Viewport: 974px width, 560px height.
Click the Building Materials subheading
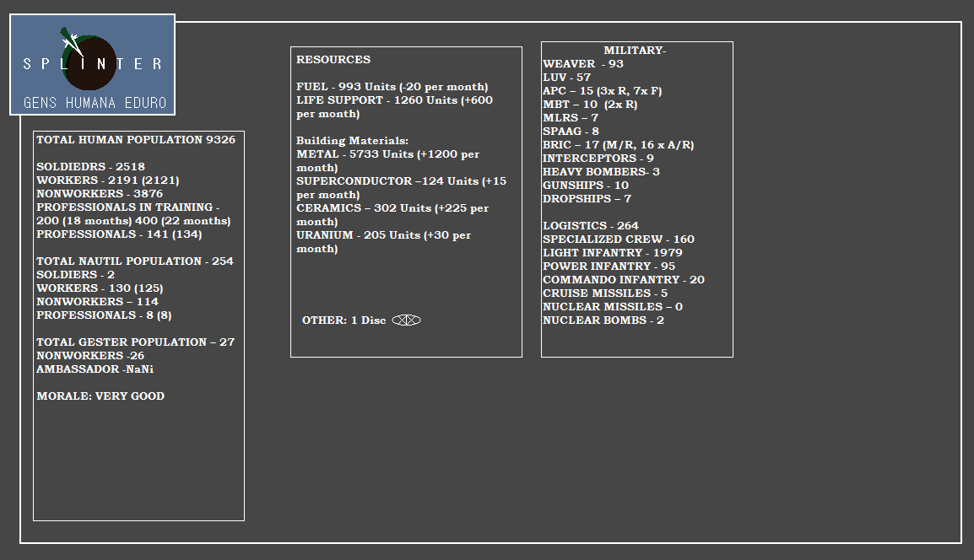pos(352,141)
